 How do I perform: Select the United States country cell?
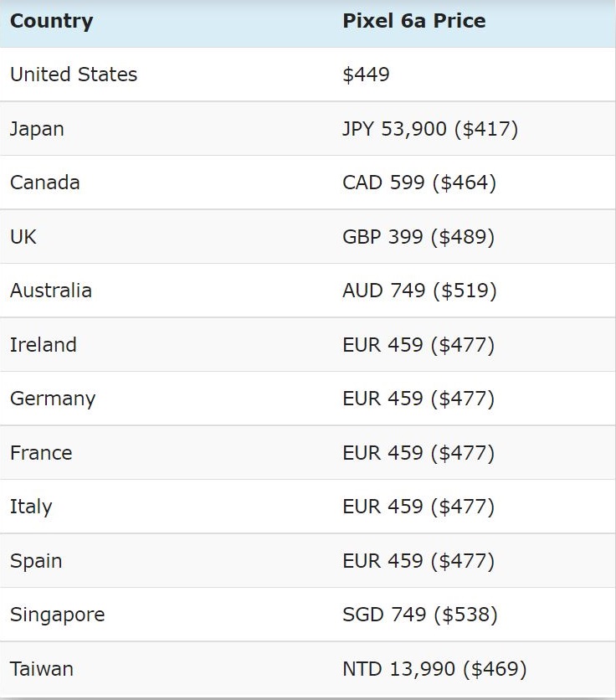coord(74,75)
